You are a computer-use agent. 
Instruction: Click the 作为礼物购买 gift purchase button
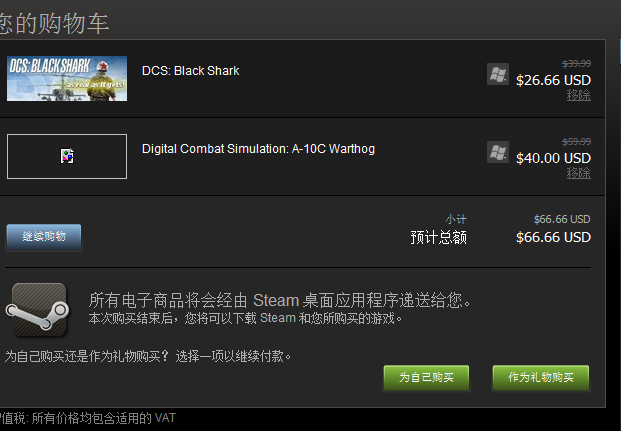point(541,378)
